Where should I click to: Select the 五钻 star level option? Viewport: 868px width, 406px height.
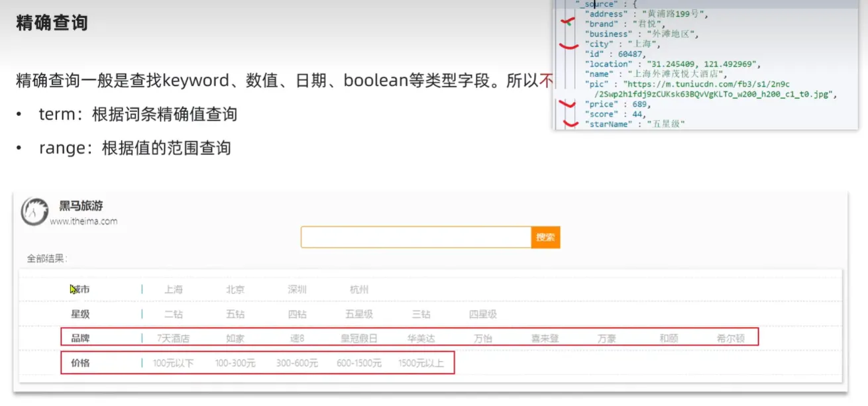click(x=235, y=314)
